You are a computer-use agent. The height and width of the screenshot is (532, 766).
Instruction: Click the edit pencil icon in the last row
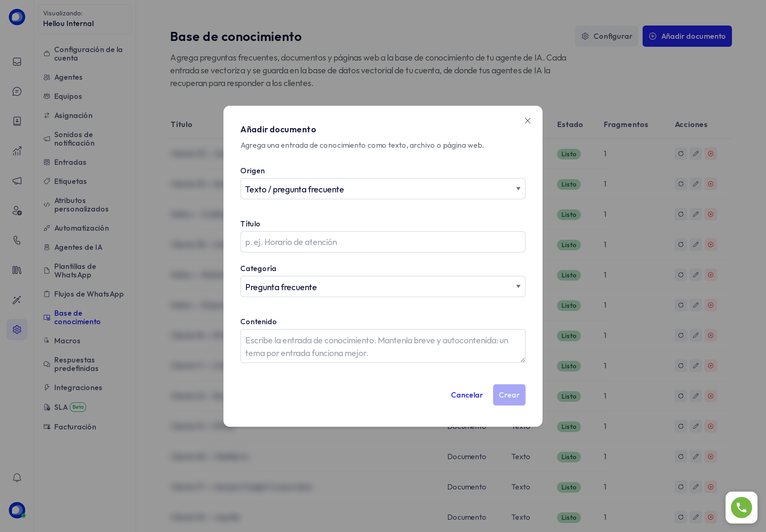(696, 517)
